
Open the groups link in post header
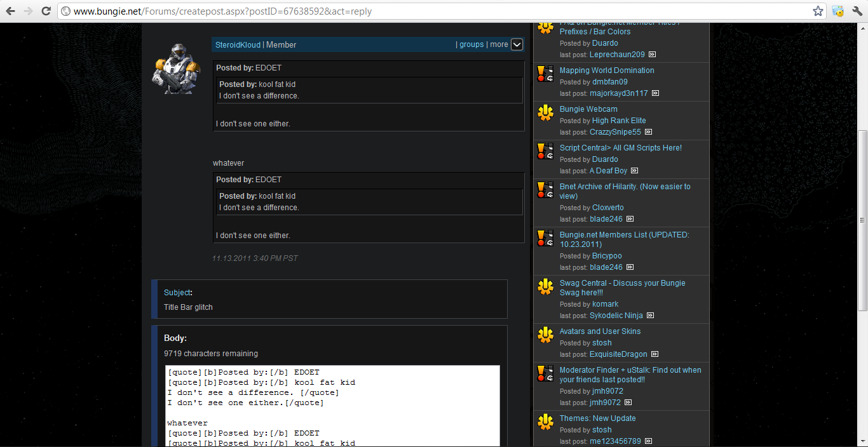tap(471, 44)
